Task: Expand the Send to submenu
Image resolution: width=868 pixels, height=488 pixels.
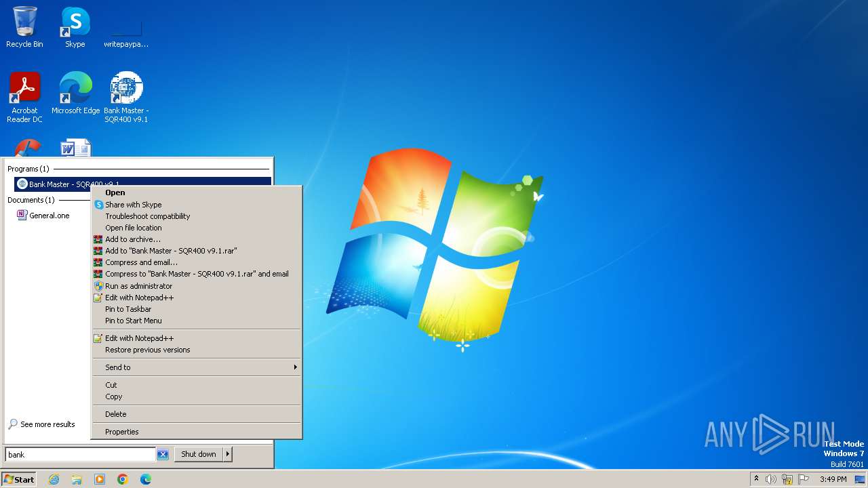Action: click(x=197, y=367)
